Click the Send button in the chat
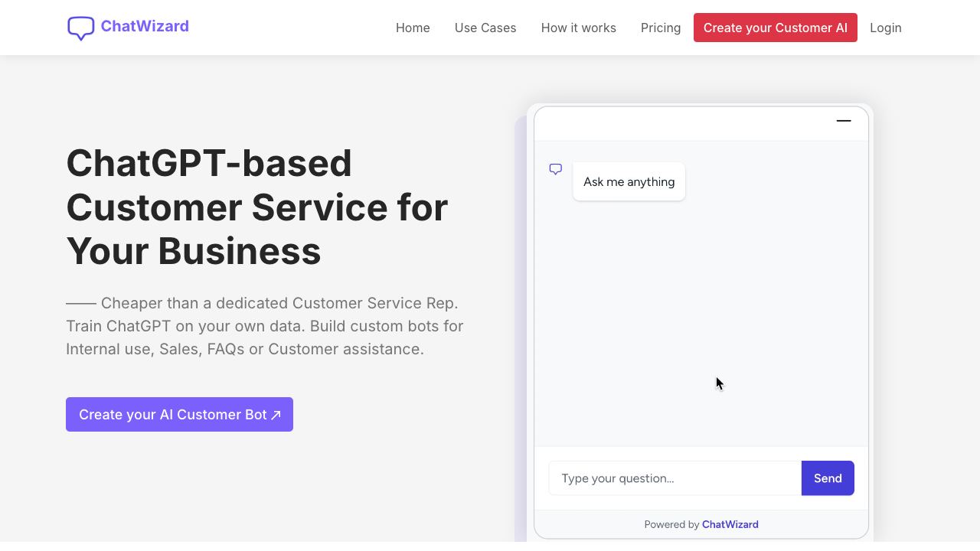Image resolution: width=980 pixels, height=551 pixels. (828, 478)
